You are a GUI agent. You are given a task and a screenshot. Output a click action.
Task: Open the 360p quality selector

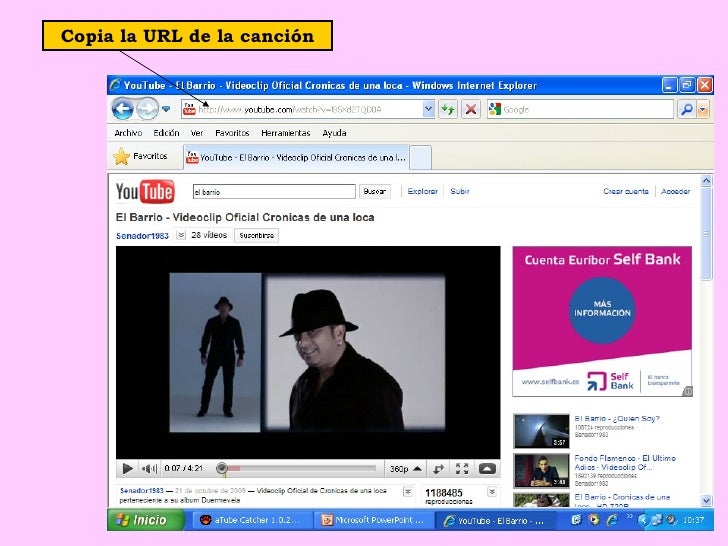tap(405, 469)
